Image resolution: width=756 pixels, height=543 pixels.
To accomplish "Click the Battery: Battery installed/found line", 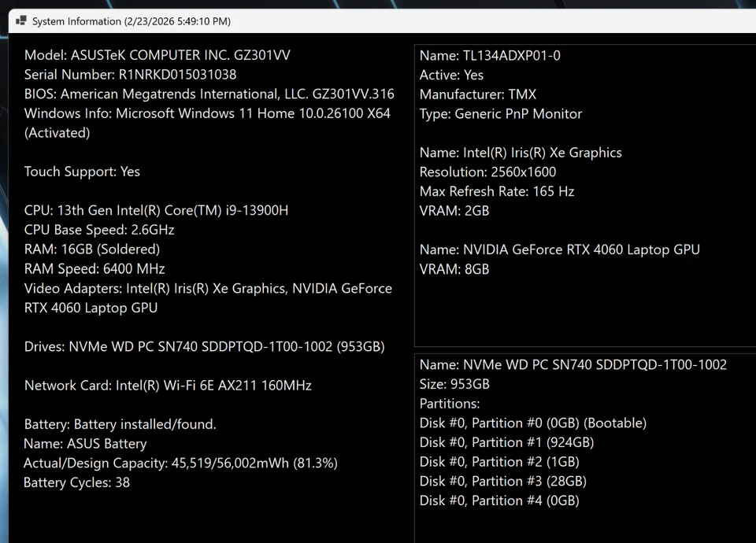I will 120,424.
